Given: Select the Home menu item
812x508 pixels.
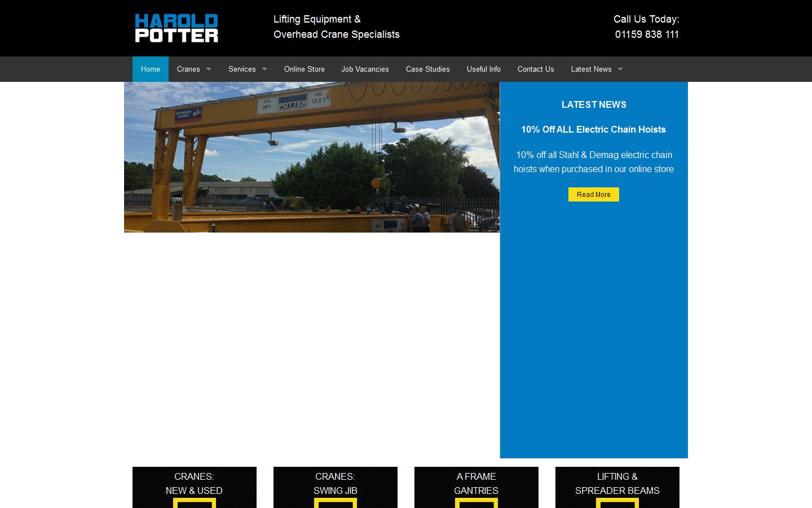Looking at the screenshot, I should click(x=150, y=69).
